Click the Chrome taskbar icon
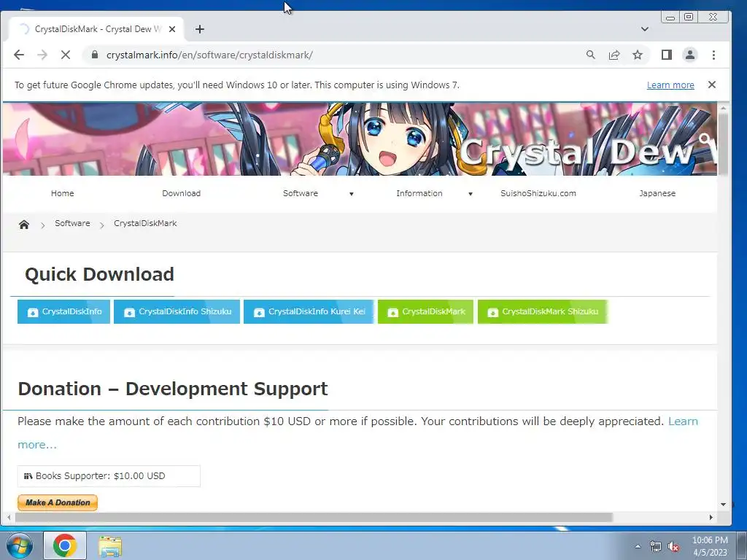 click(65, 545)
